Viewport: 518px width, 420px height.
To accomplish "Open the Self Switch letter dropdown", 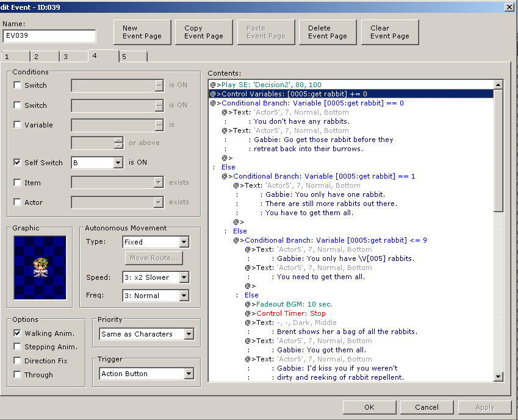I will [x=118, y=163].
